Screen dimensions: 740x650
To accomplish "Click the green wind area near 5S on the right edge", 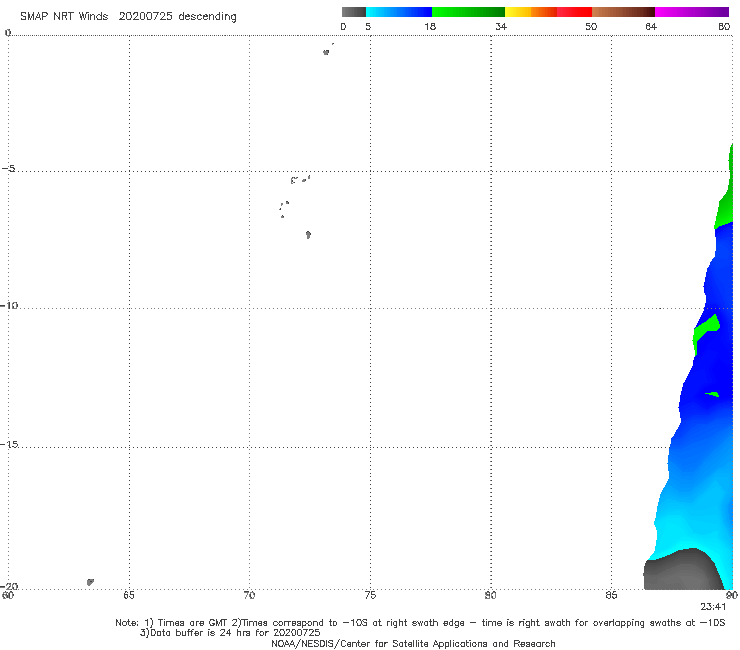I will click(x=725, y=205).
